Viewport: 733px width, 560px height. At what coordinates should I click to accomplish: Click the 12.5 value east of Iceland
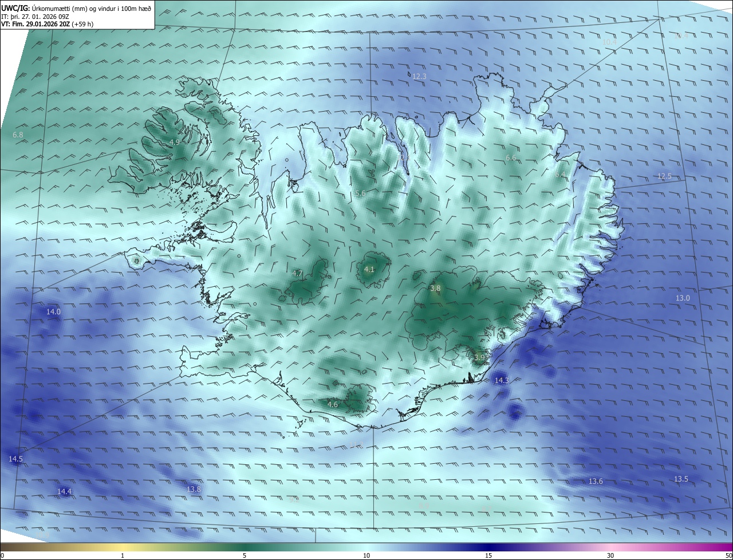point(664,176)
